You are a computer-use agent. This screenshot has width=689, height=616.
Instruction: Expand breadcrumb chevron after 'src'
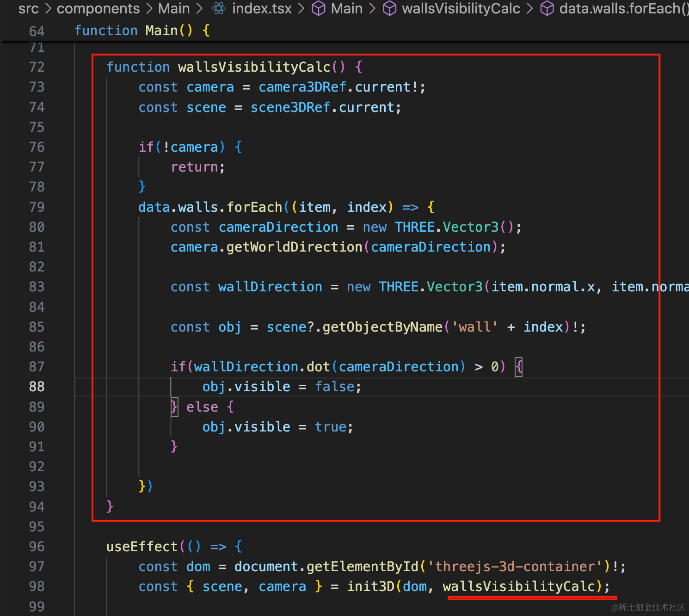coord(48,8)
